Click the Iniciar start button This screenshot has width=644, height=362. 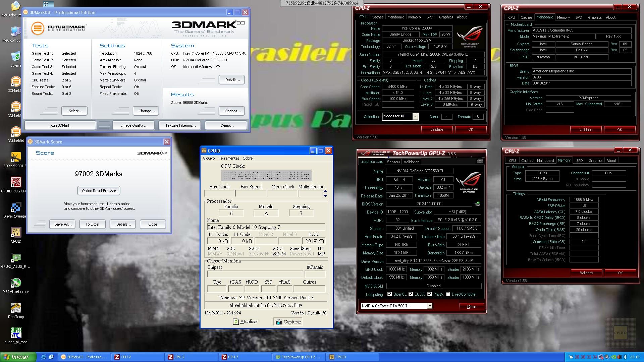[18, 357]
